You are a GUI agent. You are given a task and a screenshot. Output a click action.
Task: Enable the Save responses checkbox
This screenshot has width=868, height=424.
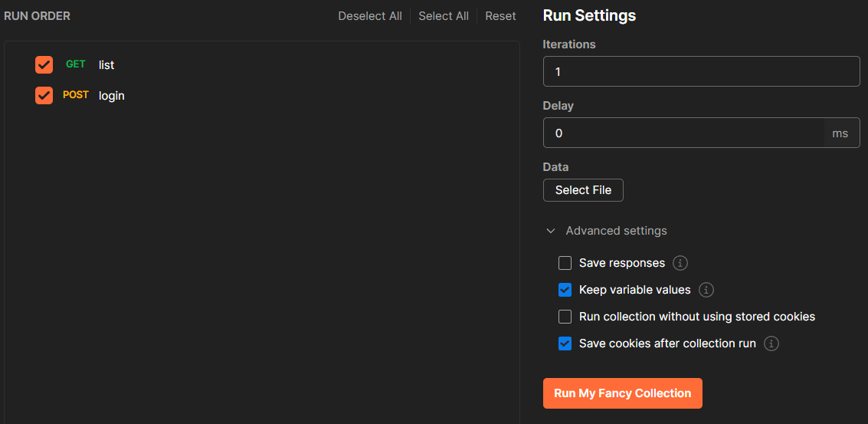point(565,263)
